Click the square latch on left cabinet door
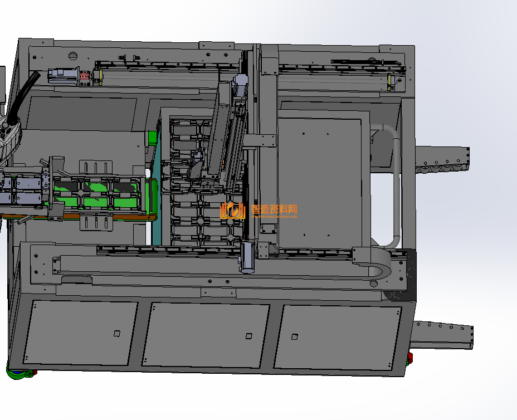 click(x=117, y=334)
